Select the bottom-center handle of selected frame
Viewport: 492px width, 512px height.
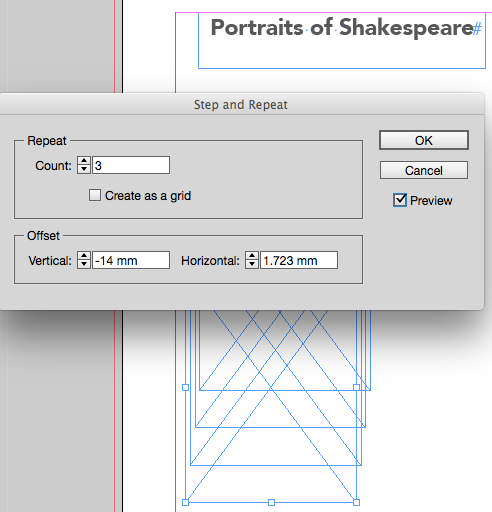tap(271, 502)
